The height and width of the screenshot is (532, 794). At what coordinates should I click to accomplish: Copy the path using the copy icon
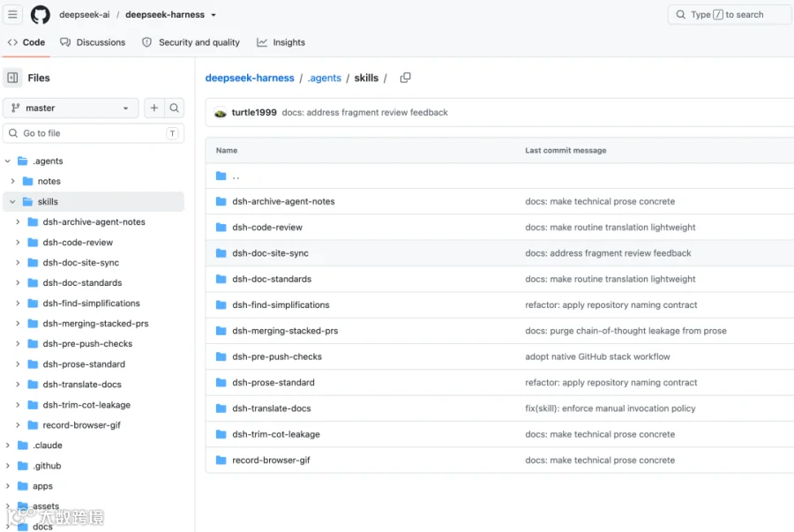pyautogui.click(x=405, y=78)
